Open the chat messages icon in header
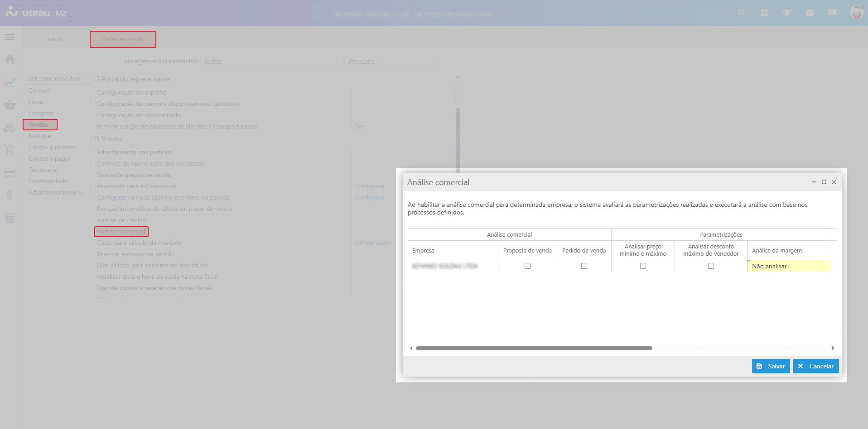 [832, 13]
